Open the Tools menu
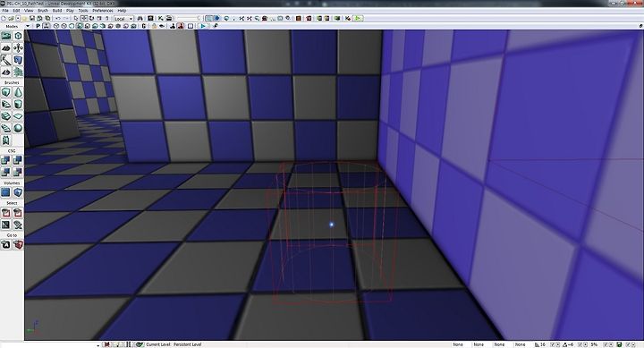This screenshot has height=348, width=644. coord(83,11)
